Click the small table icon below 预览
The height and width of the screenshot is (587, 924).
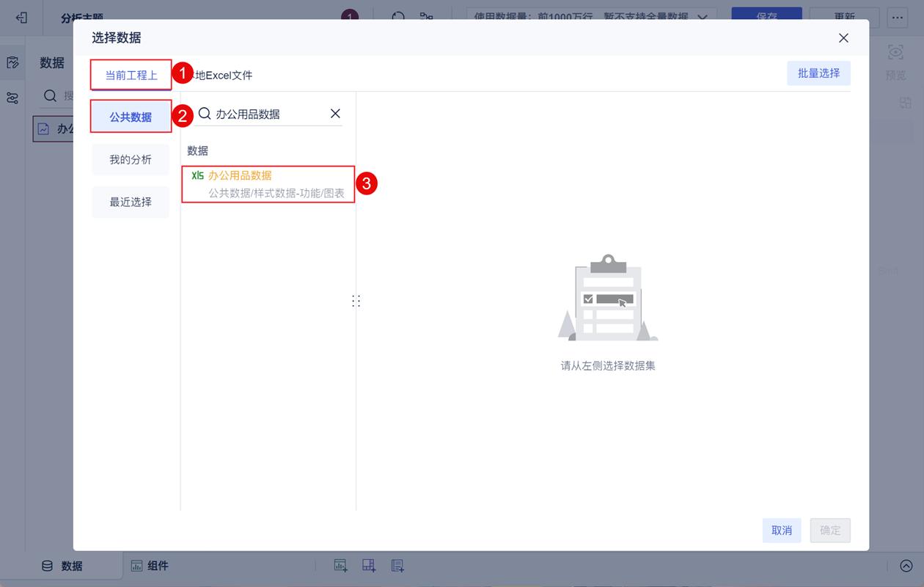coord(906,104)
